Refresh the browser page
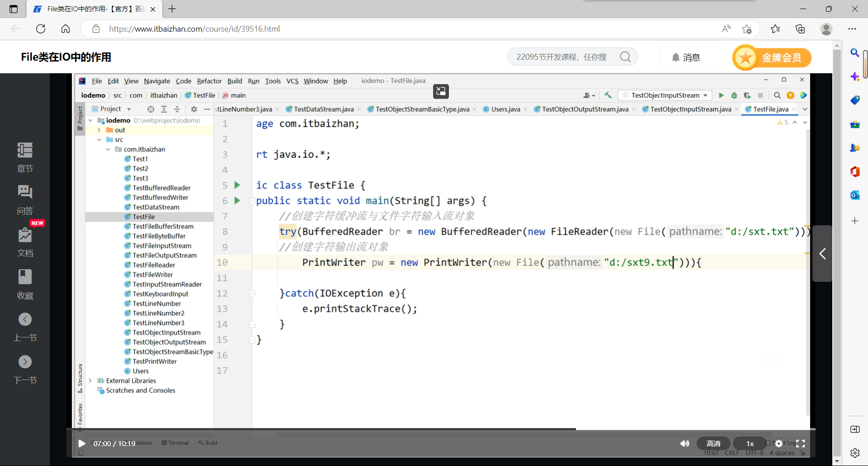Viewport: 868px width, 466px height. (41, 29)
